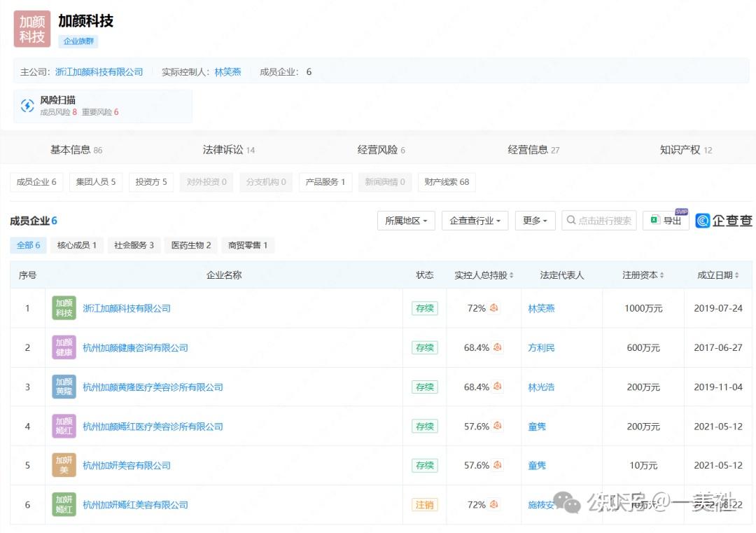
Task: Click the 加颜科技 company logo top-left
Action: (x=31, y=28)
